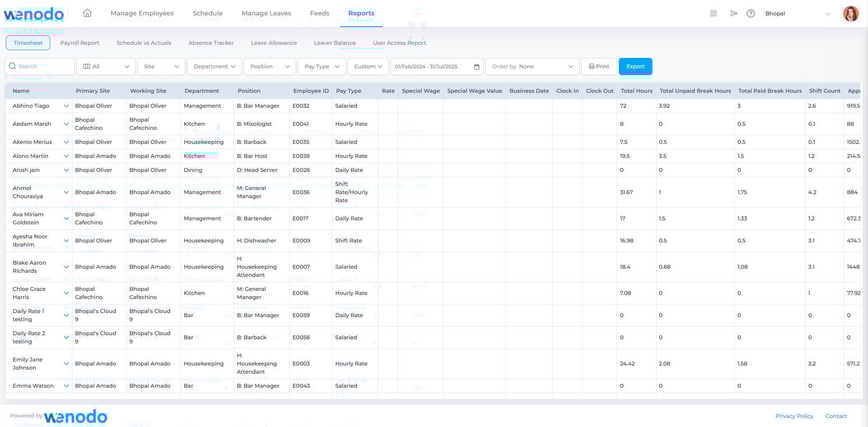Click the Print button
Screen dimensions: 868x427
599,66
